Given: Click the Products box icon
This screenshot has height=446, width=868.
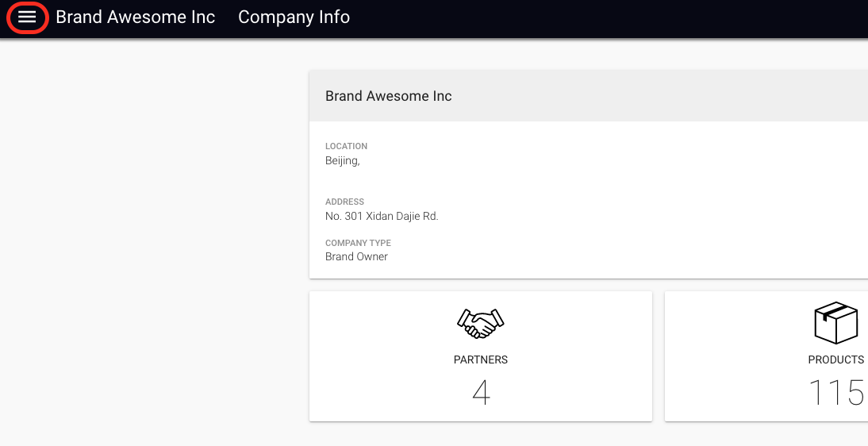Looking at the screenshot, I should [x=836, y=323].
